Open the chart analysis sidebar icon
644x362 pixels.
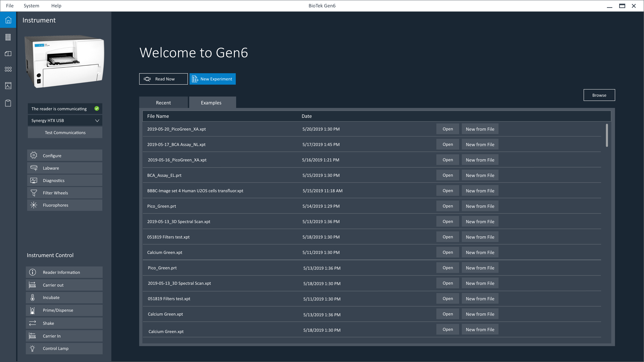coord(8,86)
